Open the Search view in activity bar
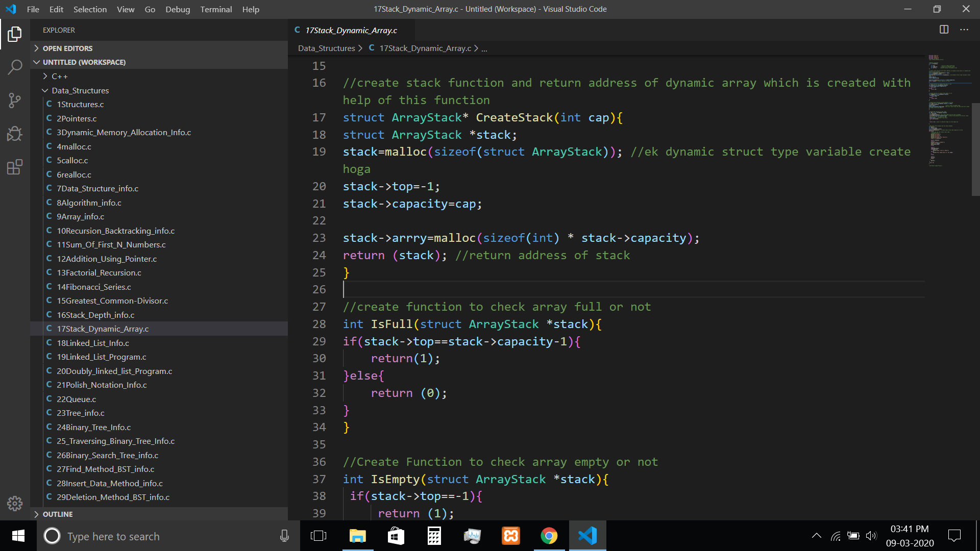The image size is (980, 551). click(x=15, y=67)
